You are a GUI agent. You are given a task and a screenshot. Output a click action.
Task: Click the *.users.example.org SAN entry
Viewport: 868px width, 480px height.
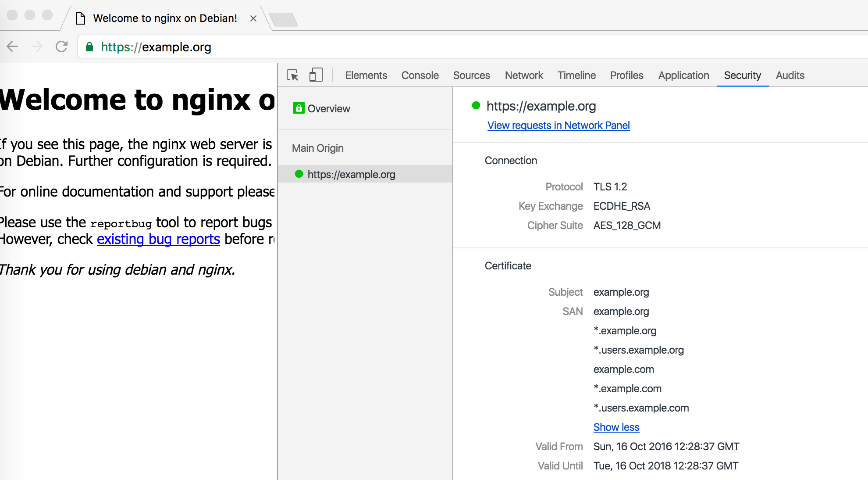click(639, 350)
